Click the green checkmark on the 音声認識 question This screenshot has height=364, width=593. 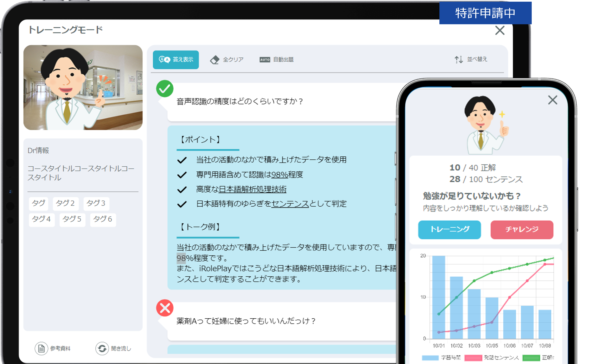coord(165,89)
